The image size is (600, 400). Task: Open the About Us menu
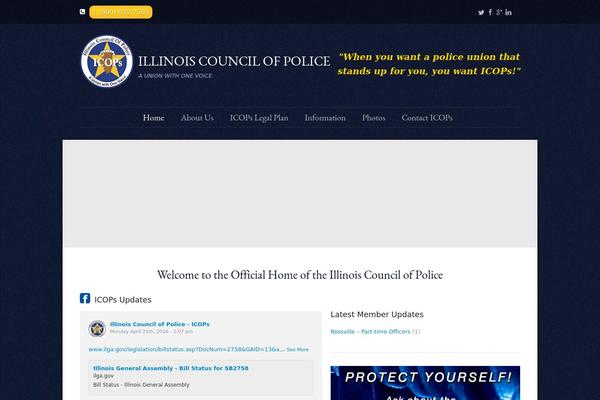(197, 118)
